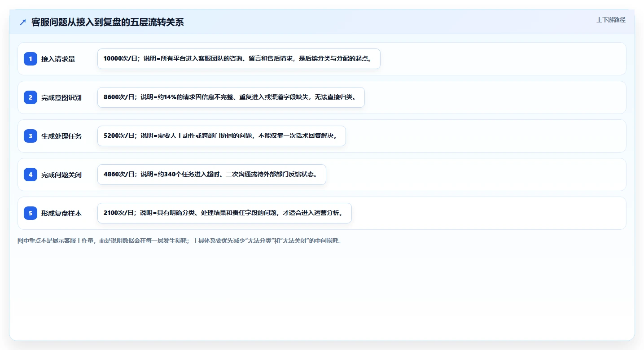Select step badge number 3
Image resolution: width=644 pixels, height=350 pixels.
[31, 136]
